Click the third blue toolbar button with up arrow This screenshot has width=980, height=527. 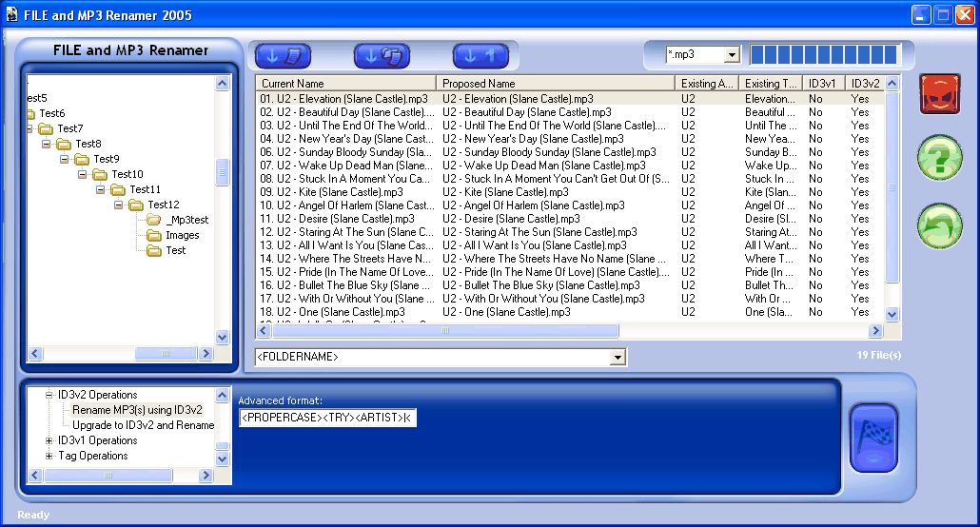[x=480, y=56]
